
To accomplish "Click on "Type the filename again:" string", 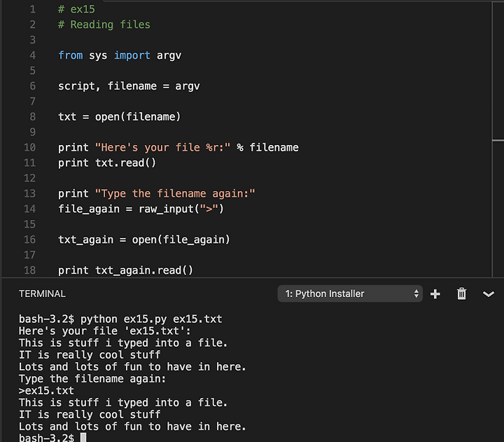I will (175, 193).
